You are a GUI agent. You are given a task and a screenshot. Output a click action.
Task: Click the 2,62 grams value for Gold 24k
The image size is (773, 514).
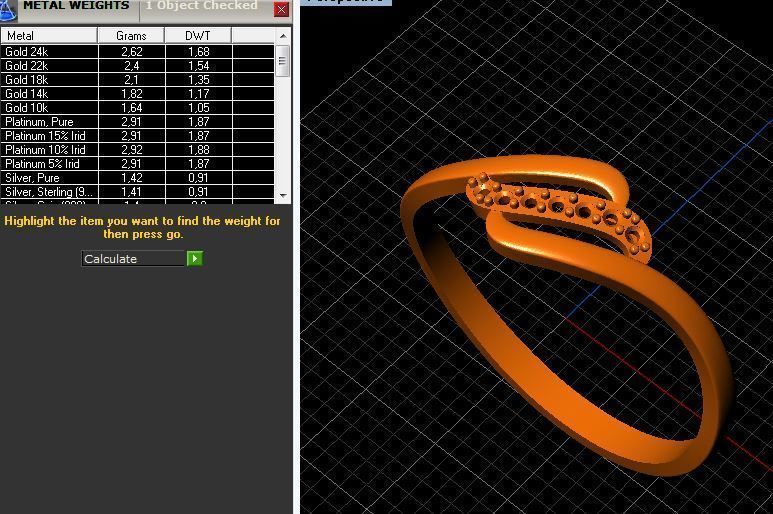(x=132, y=52)
